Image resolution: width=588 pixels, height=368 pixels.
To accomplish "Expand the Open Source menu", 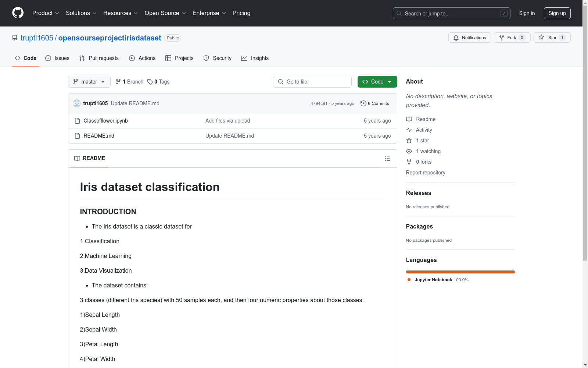I will click(x=165, y=13).
